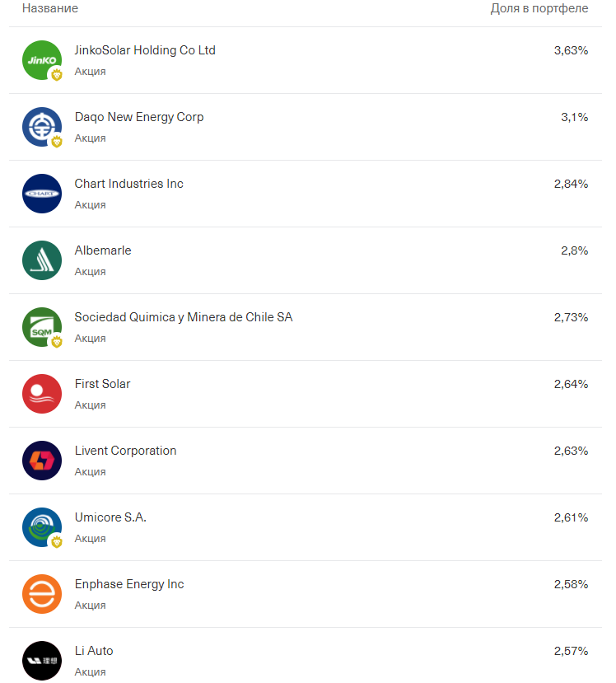Click the JinkoSolar green logo icon

pyautogui.click(x=42, y=60)
